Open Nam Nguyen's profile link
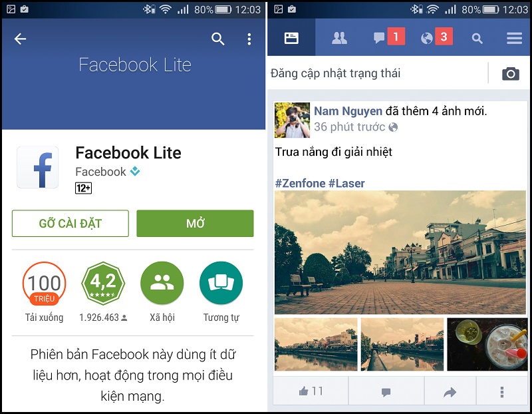This screenshot has width=532, height=414. [348, 111]
